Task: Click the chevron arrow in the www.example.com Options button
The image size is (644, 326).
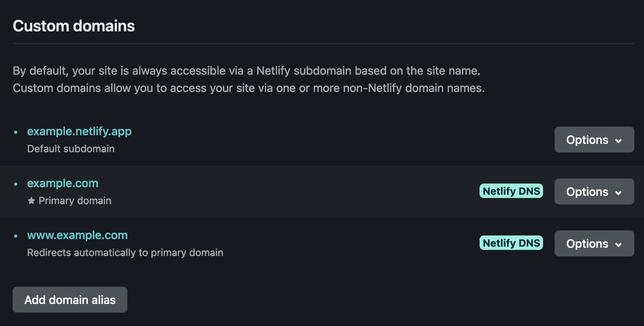Action: [x=618, y=244]
